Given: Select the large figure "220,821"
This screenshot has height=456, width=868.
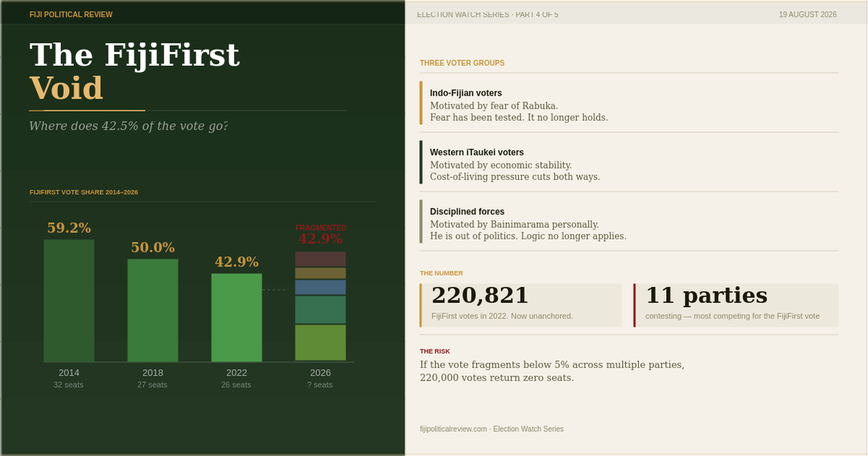Looking at the screenshot, I should coord(480,295).
